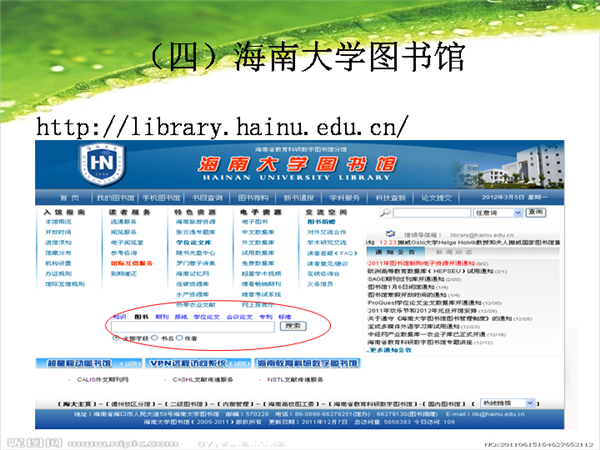Open 首页 in the navigation bar
600x450 pixels.
[x=70, y=198]
